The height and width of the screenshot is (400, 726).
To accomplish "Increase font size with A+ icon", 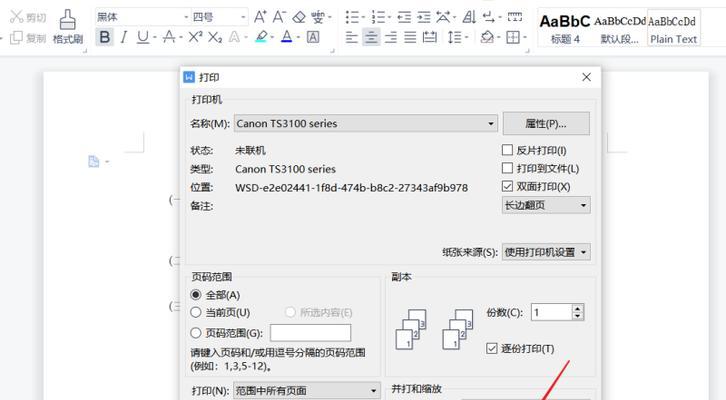I will 260,17.
